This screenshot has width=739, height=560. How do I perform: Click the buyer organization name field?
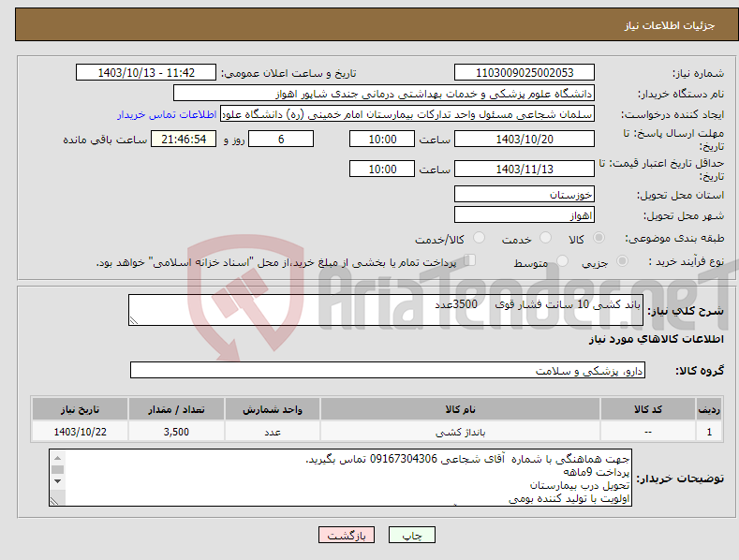tap(384, 94)
